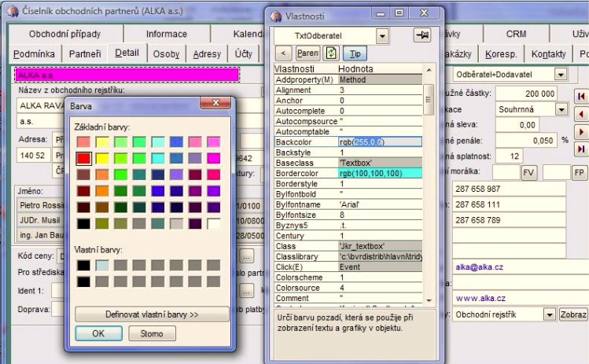This screenshot has width=589, height=364.
Task: Select the Alignment property row
Action: [x=348, y=90]
